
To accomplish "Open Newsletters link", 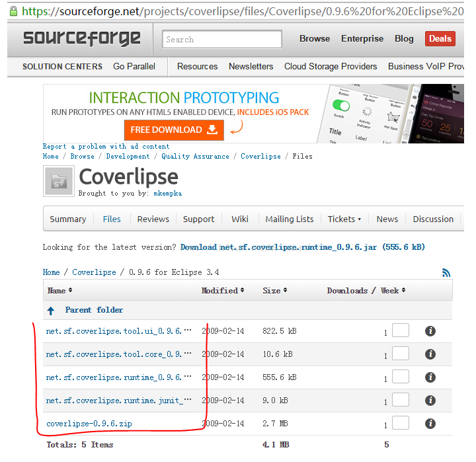I will point(251,67).
